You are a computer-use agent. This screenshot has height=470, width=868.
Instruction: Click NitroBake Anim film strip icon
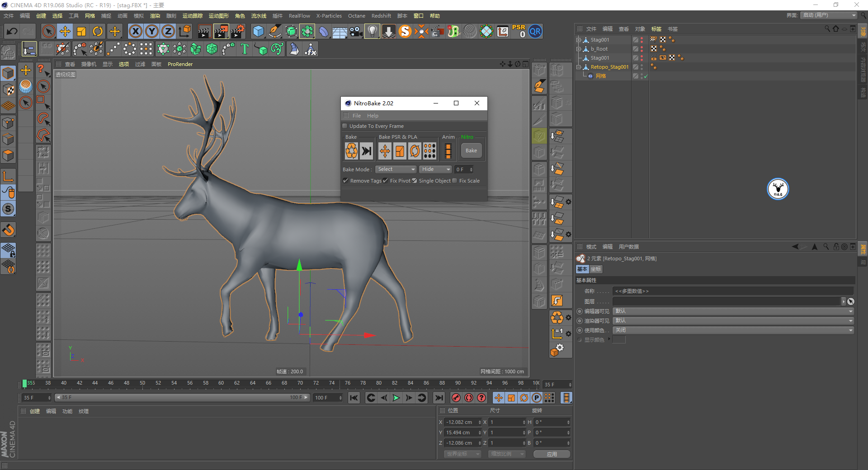(448, 150)
